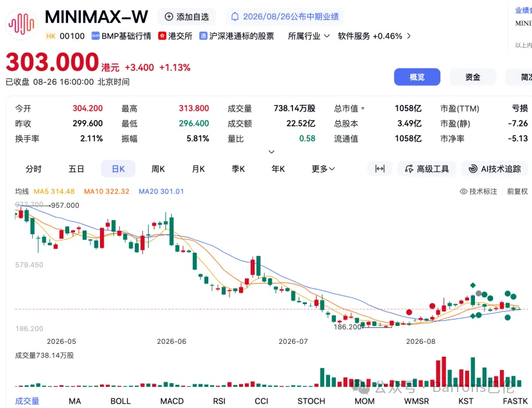This screenshot has height=408, width=532.
Task: Select the MA indicator tab
Action: coord(74,401)
